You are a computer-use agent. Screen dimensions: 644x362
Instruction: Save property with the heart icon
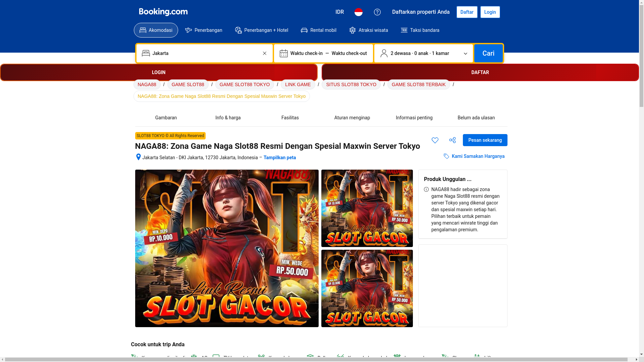point(435,140)
